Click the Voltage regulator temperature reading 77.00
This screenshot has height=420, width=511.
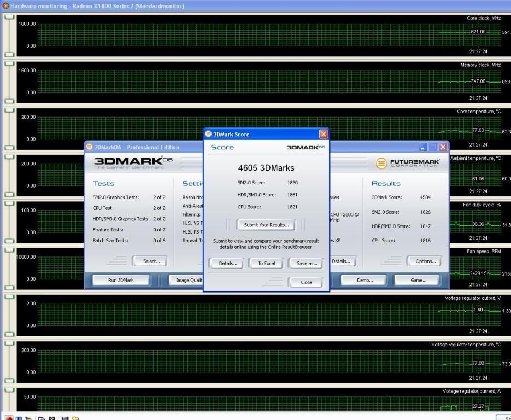(478, 363)
